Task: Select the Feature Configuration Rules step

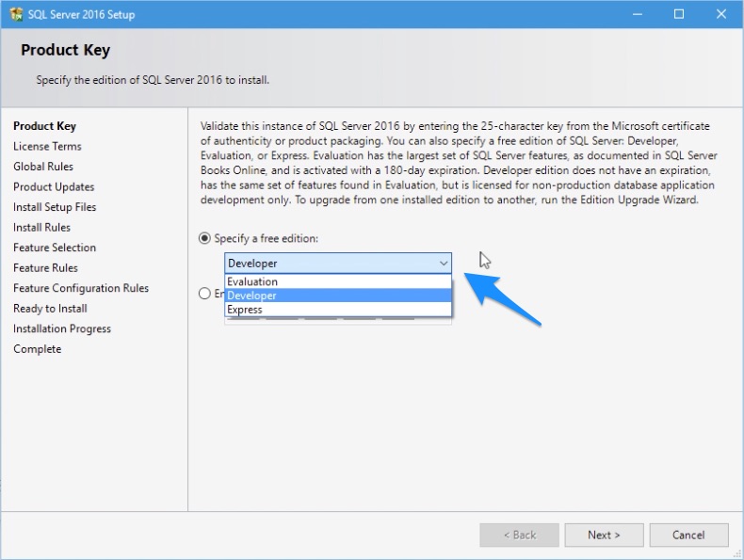Action: pos(81,288)
